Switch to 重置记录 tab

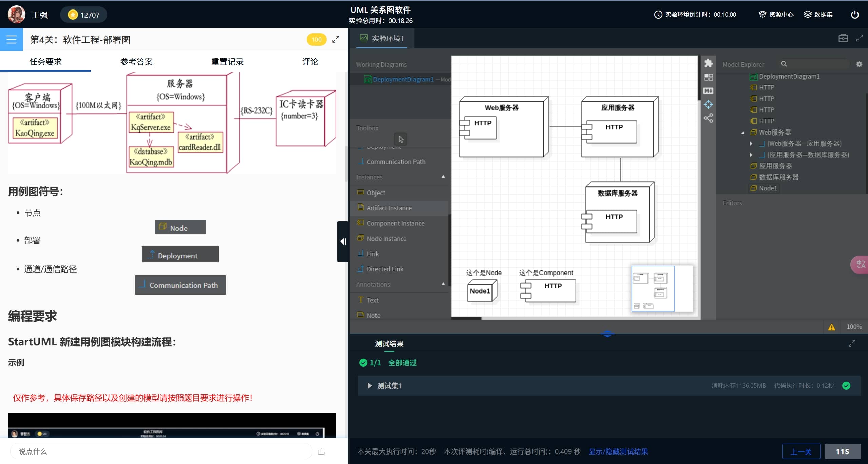point(227,62)
